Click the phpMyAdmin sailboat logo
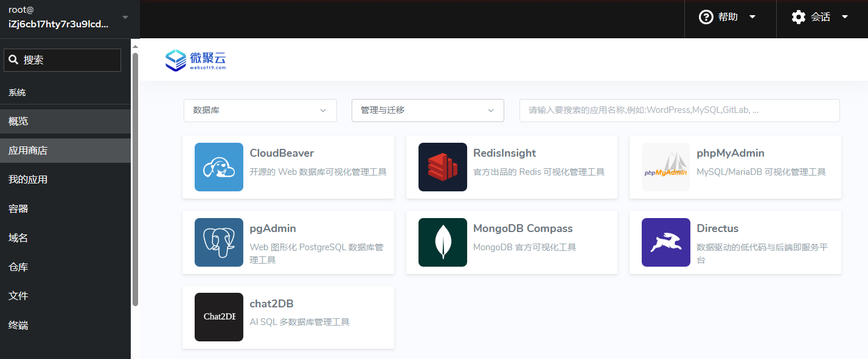 (x=666, y=167)
